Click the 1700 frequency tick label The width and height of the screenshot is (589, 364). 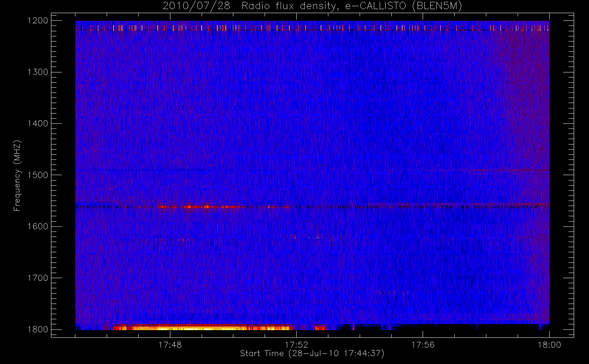coord(38,278)
